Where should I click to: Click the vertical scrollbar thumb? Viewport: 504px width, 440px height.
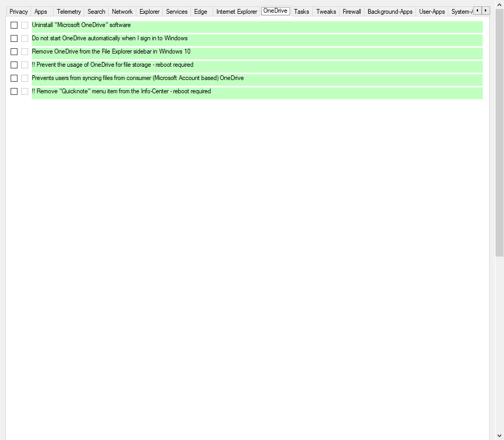coord(500,131)
